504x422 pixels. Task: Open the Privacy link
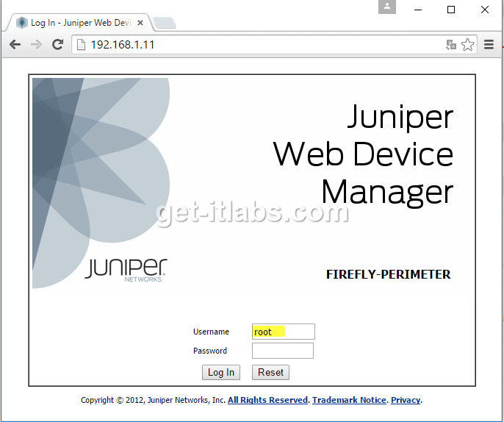(x=406, y=400)
